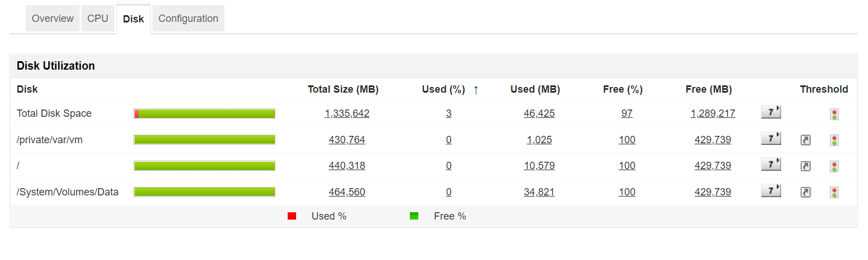Configure threshold for /private/var/vm disk
Viewport: 868px width, 260px height.
tap(834, 140)
